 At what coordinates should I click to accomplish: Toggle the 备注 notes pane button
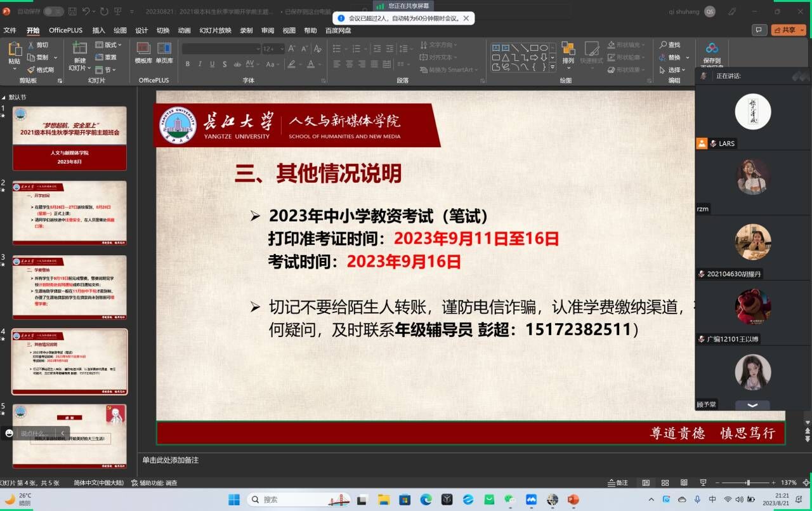point(618,483)
